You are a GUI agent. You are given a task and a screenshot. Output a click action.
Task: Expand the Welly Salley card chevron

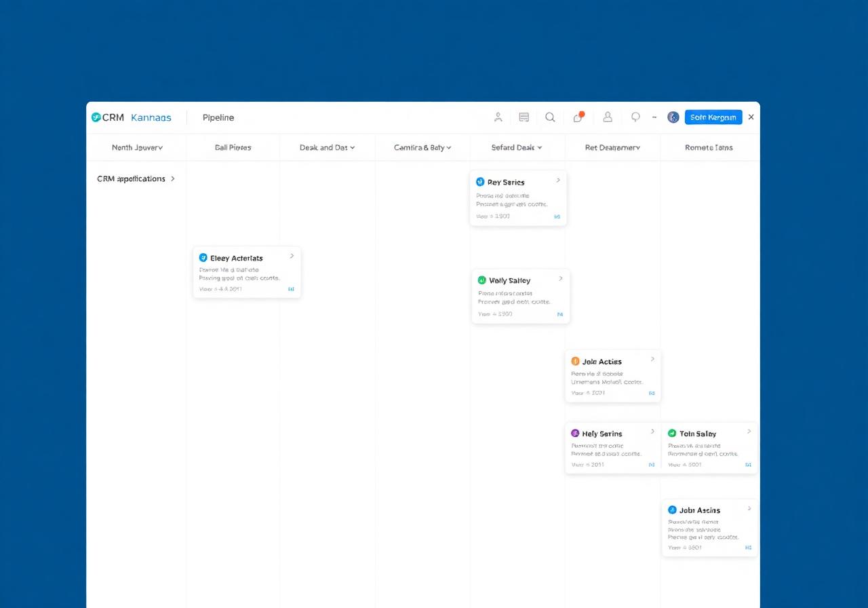(560, 279)
